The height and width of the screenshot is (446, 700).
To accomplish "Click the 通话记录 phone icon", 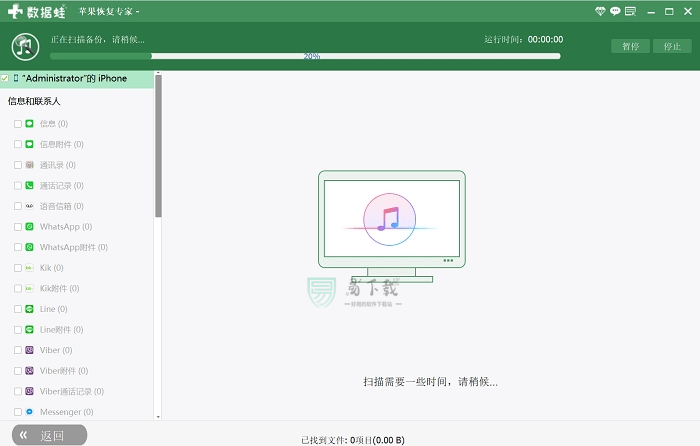I will pos(30,186).
